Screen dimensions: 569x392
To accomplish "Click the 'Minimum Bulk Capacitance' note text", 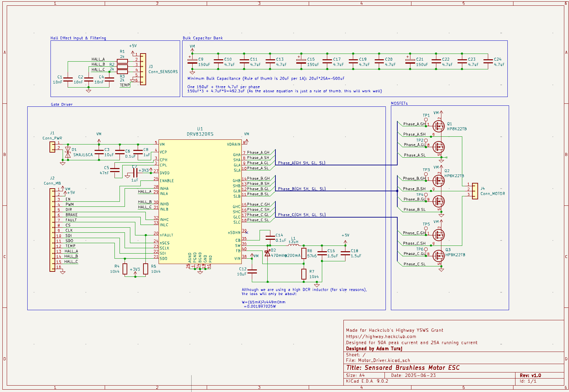I will (x=266, y=78).
